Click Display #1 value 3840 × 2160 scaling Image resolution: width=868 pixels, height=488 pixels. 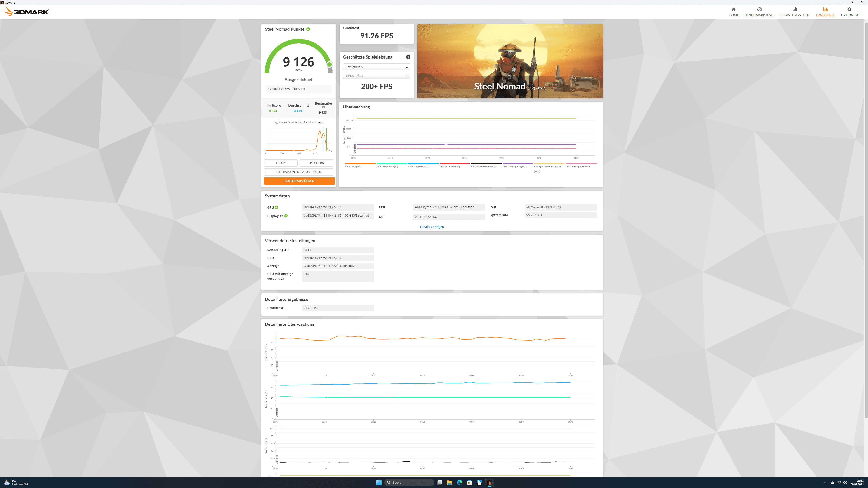(x=338, y=216)
